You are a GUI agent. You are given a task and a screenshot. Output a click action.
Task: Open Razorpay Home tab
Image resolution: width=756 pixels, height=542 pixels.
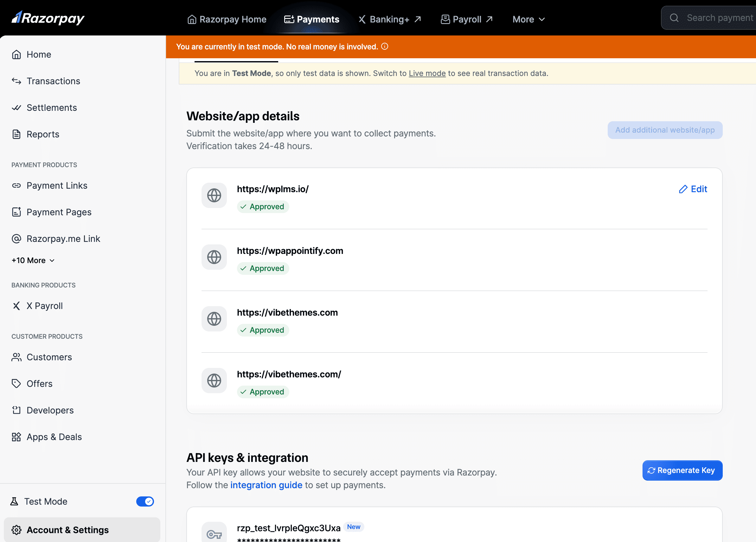tap(227, 19)
